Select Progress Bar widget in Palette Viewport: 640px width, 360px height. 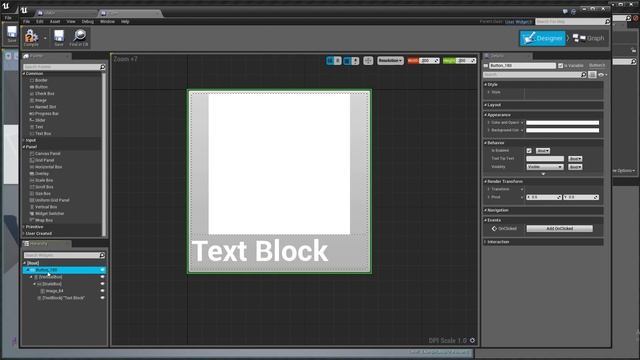coord(44,113)
